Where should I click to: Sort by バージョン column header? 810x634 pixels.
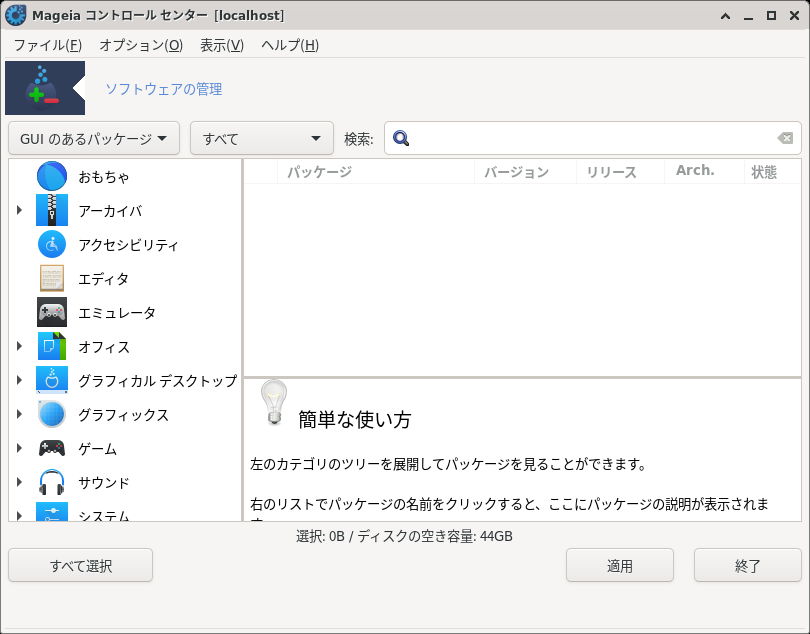525,172
